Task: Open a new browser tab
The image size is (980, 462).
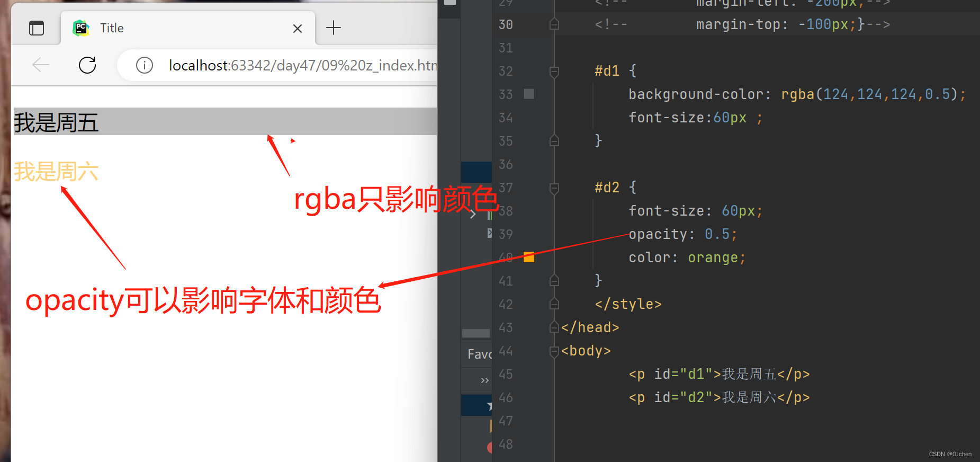Action: coord(334,28)
